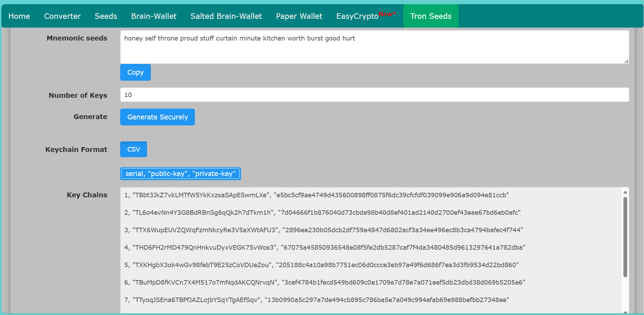644x315 pixels.
Task: Select the Tron Seeds tab
Action: 431,16
